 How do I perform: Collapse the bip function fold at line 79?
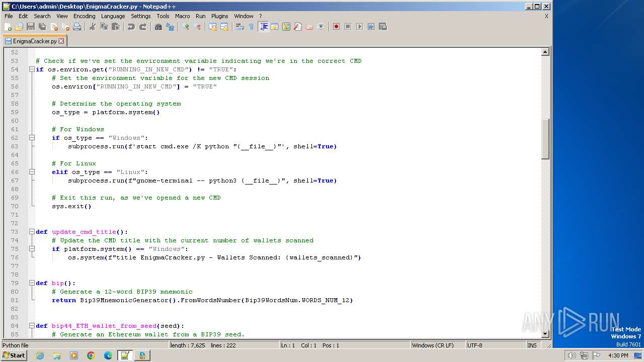32,283
